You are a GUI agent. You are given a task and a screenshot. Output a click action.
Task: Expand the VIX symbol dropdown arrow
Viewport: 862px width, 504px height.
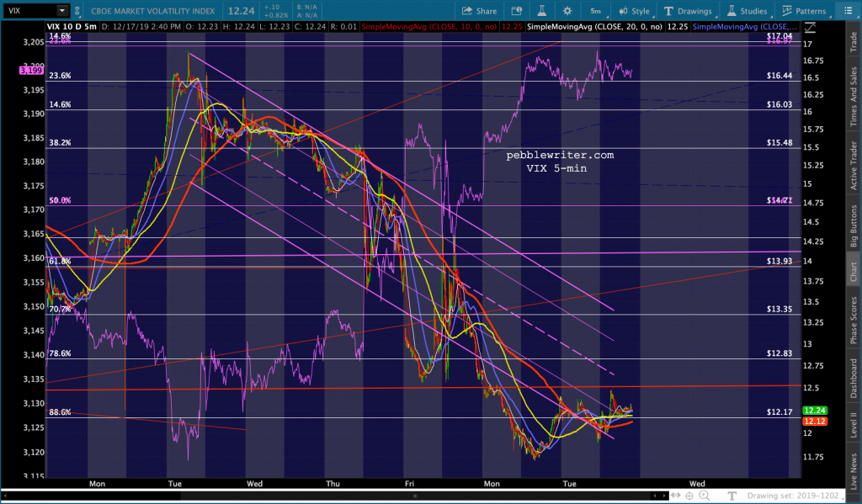62,10
